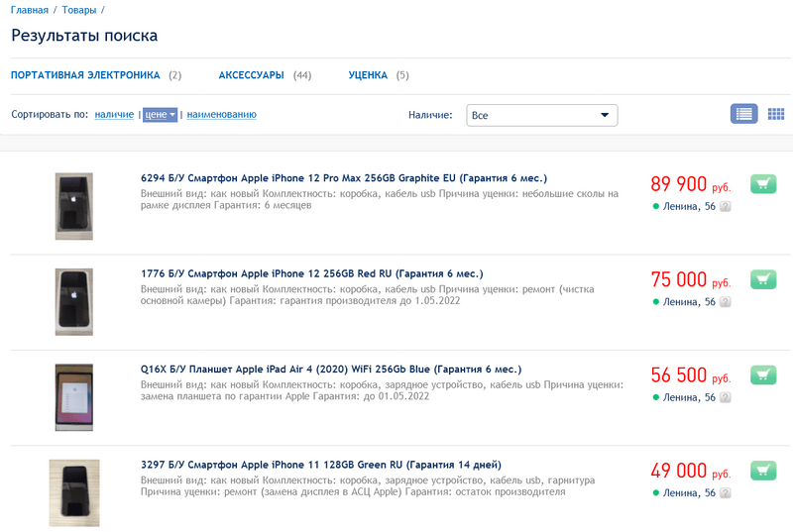Open iPhone 11 128GB Green RU listing
793x532 pixels.
(320, 465)
